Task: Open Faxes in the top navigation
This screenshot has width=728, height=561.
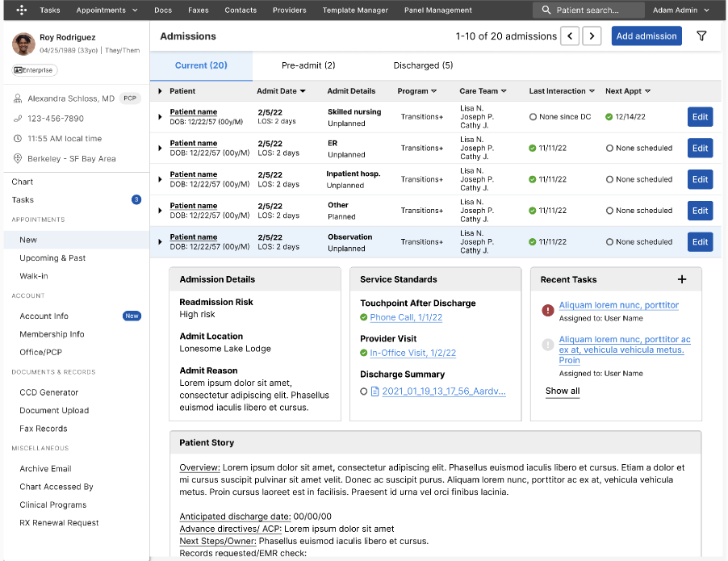Action: click(199, 10)
